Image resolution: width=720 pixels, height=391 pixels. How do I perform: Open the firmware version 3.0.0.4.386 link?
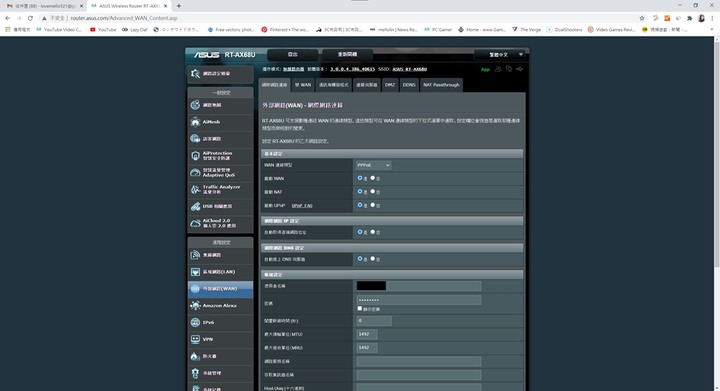point(352,69)
